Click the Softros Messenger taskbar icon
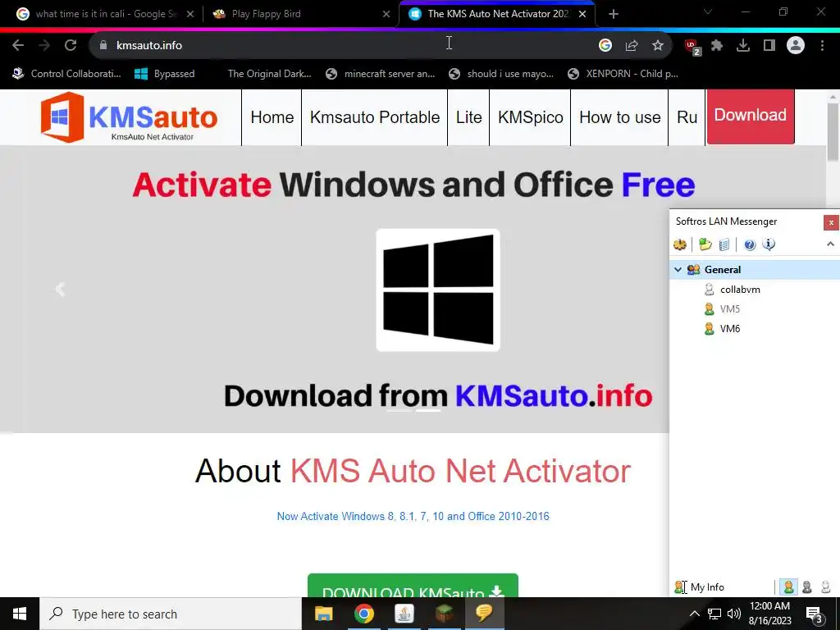 (484, 614)
